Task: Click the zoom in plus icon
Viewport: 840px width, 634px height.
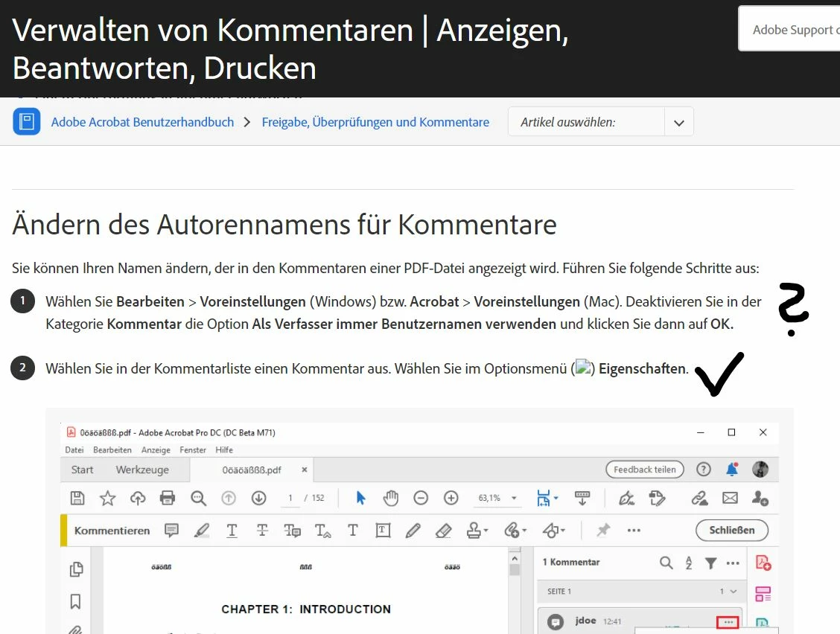Action: click(x=451, y=498)
